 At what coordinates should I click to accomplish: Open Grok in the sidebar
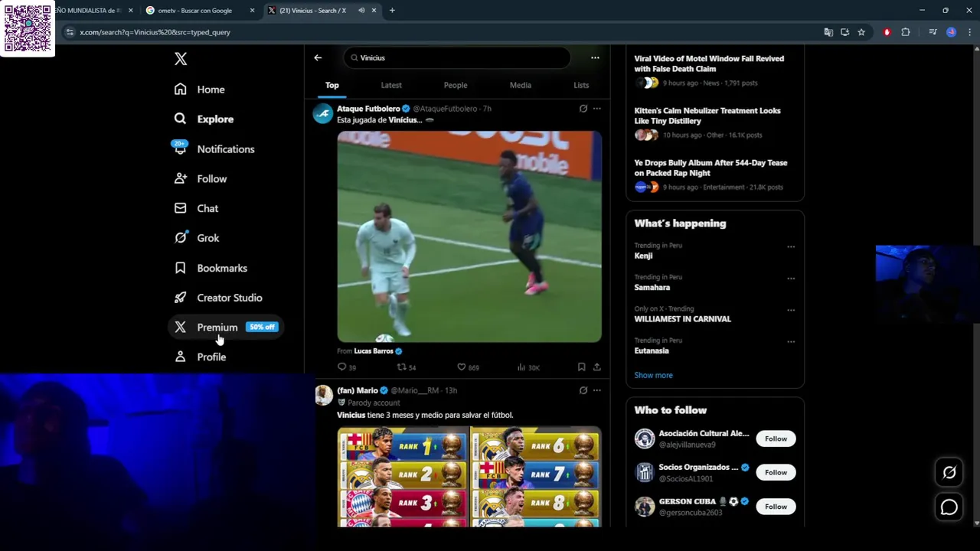(x=197, y=238)
